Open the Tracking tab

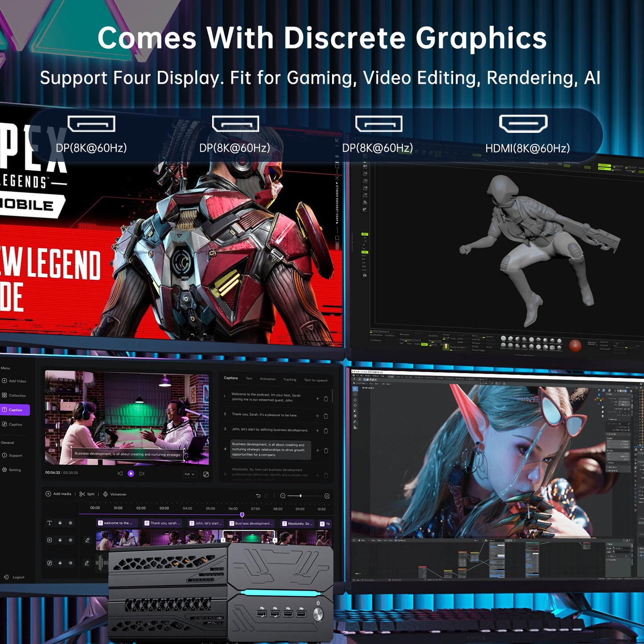point(290,379)
